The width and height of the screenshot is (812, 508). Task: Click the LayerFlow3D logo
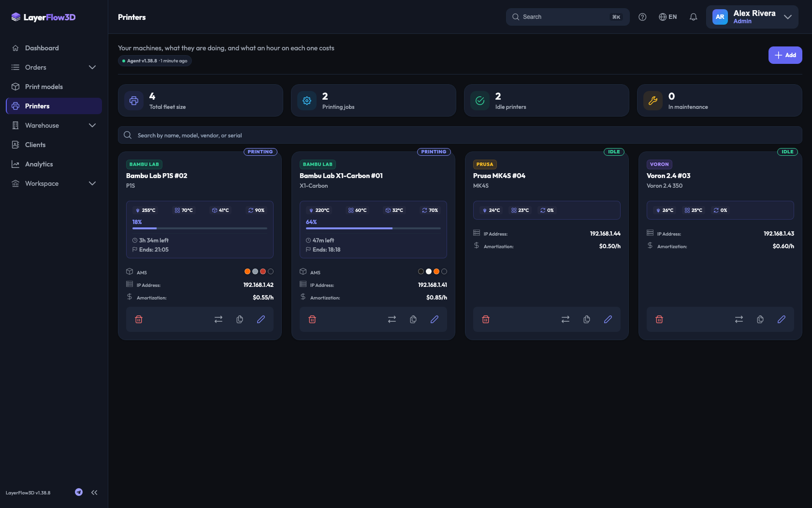pos(43,17)
